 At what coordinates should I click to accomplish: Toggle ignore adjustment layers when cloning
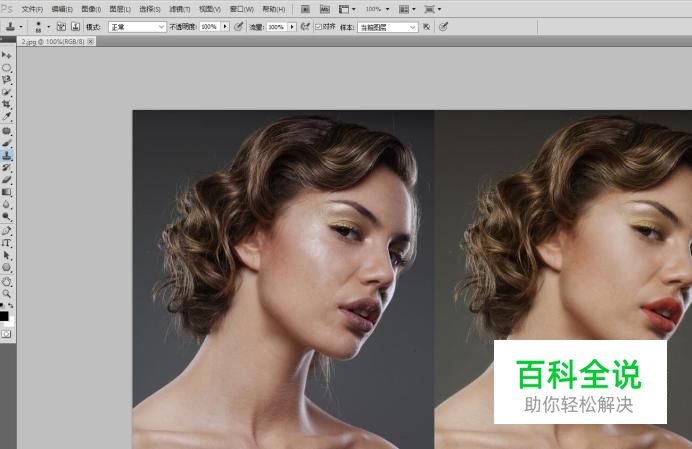coord(427,27)
